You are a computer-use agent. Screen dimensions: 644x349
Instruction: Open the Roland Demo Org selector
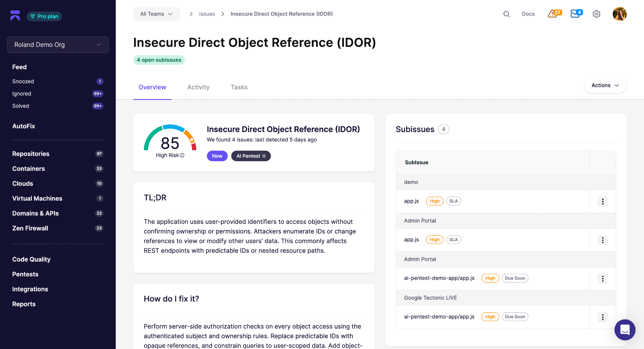pos(58,45)
